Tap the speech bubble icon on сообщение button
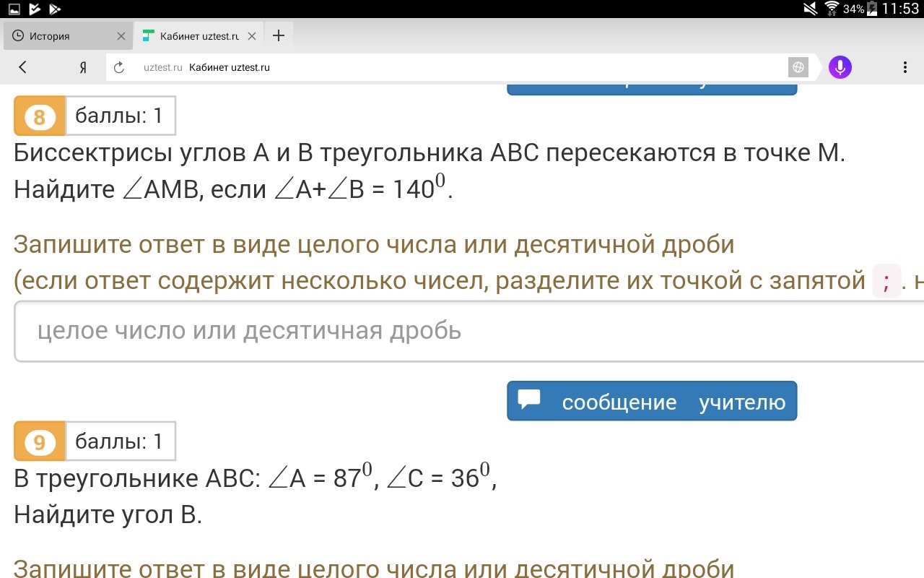This screenshot has width=924, height=578. [x=529, y=400]
